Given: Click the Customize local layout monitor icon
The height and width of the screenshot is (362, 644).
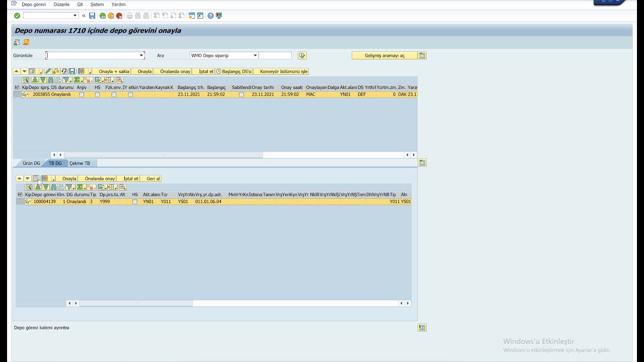Looking at the screenshot, I should point(219,16).
